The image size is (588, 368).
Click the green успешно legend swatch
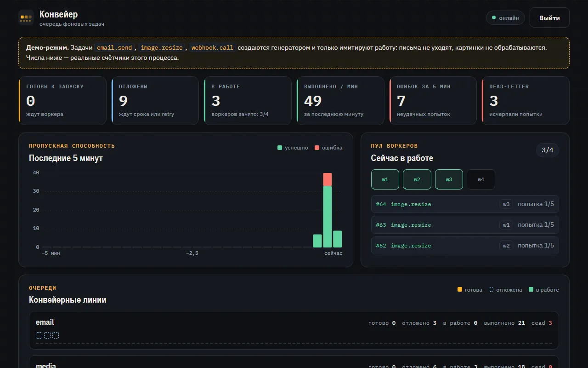pos(280,148)
